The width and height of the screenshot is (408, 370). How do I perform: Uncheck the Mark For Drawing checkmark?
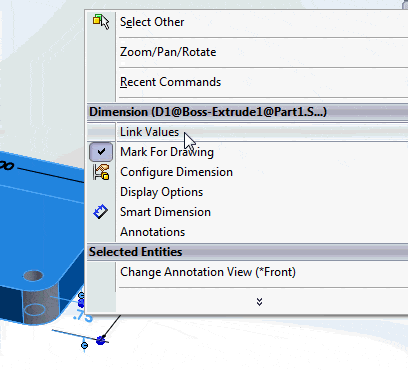(x=101, y=152)
